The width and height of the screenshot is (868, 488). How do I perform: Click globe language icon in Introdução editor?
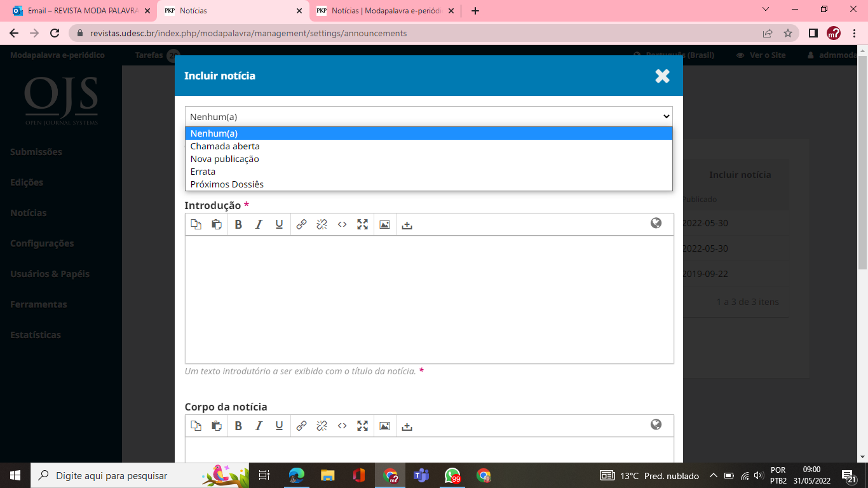coord(656,223)
